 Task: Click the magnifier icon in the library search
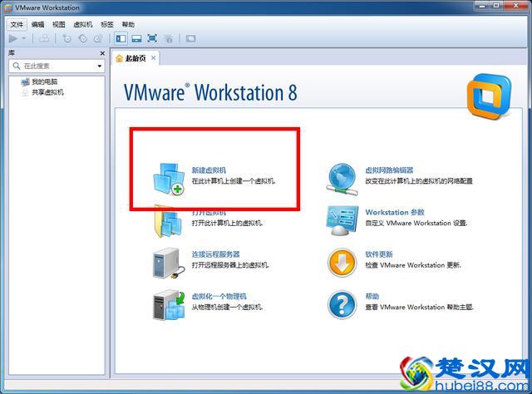pyautogui.click(x=16, y=66)
